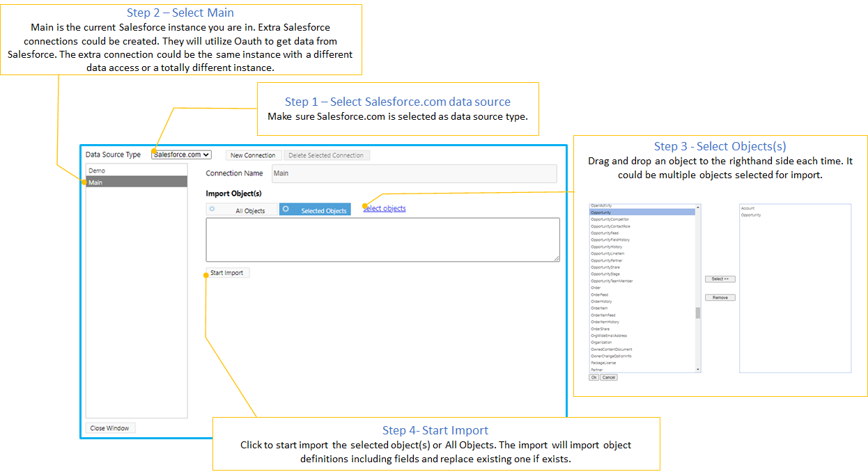Image resolution: width=868 pixels, height=472 pixels.
Task: Click the Remove button
Action: click(x=720, y=297)
